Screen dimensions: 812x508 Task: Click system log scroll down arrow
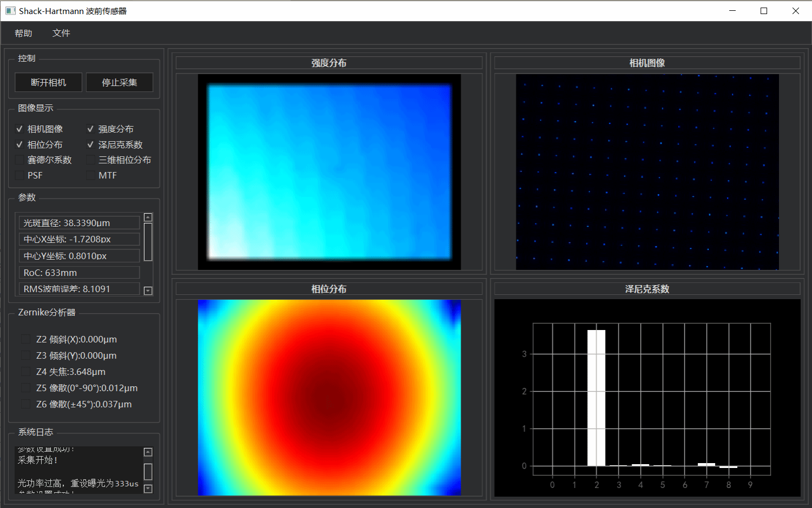(148, 489)
